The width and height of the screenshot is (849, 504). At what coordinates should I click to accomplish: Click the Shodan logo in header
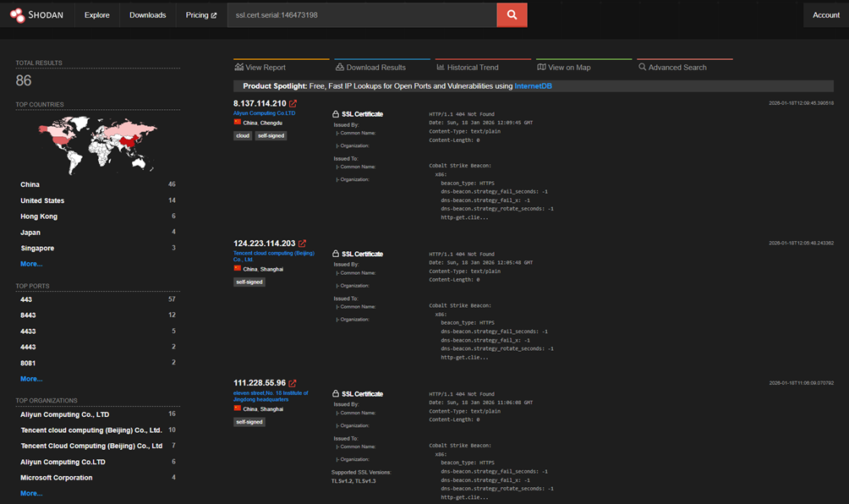pos(36,15)
